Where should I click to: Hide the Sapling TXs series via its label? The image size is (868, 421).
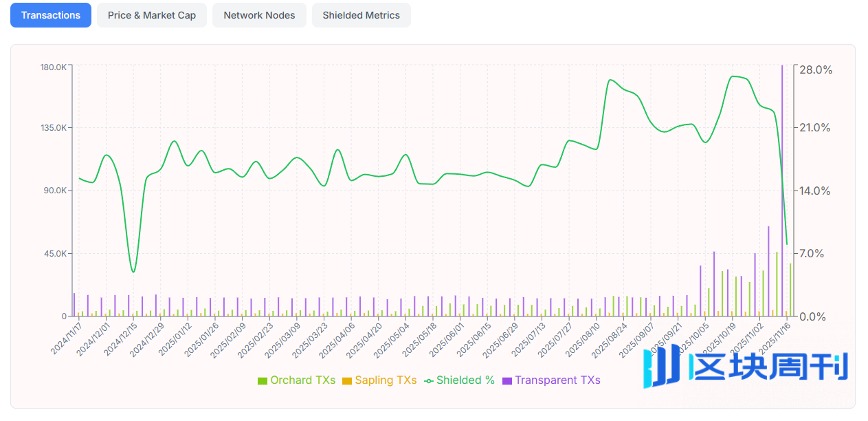(386, 380)
